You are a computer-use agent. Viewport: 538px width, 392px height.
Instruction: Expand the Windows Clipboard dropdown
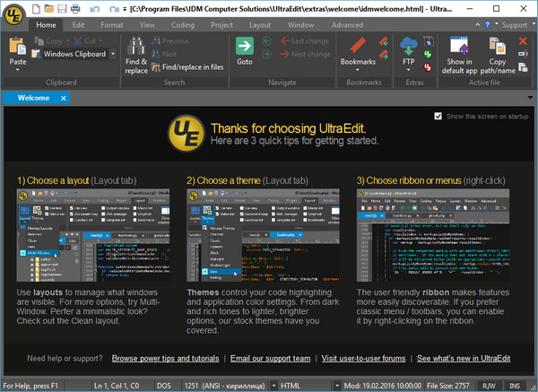coord(113,54)
